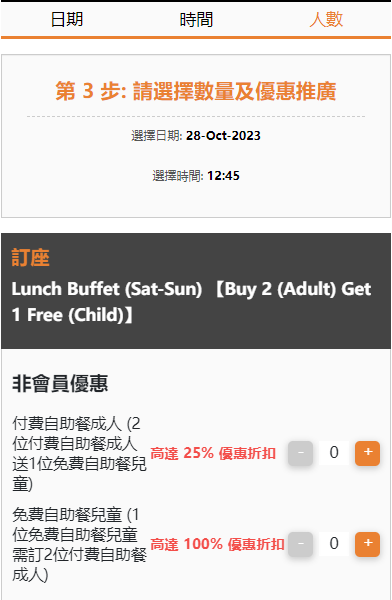Image resolution: width=392 pixels, height=600 pixels.
Task: Click the 訂座 heading
Action: (x=30, y=258)
